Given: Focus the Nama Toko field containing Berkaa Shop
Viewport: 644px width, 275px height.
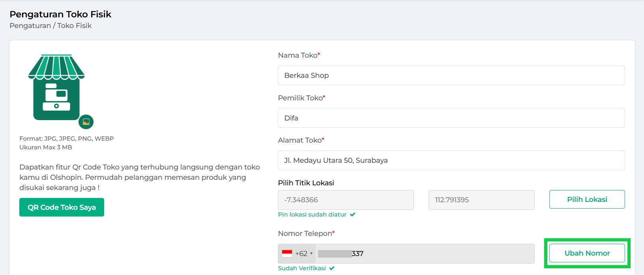Looking at the screenshot, I should [451, 75].
